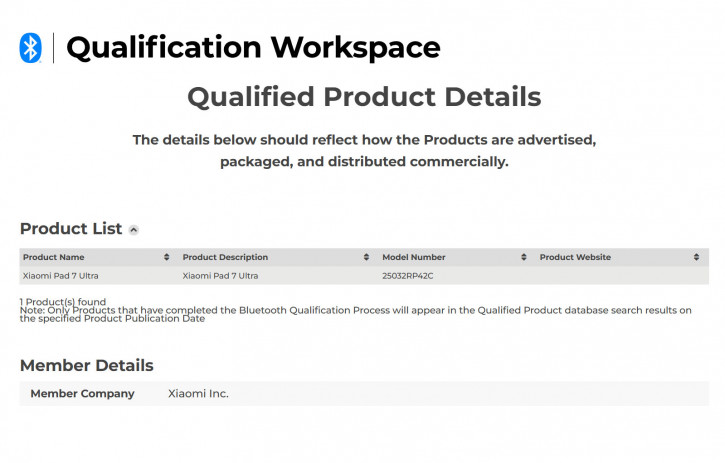Click the Qualified Product Details heading
The height and width of the screenshot is (463, 725).
(x=364, y=97)
